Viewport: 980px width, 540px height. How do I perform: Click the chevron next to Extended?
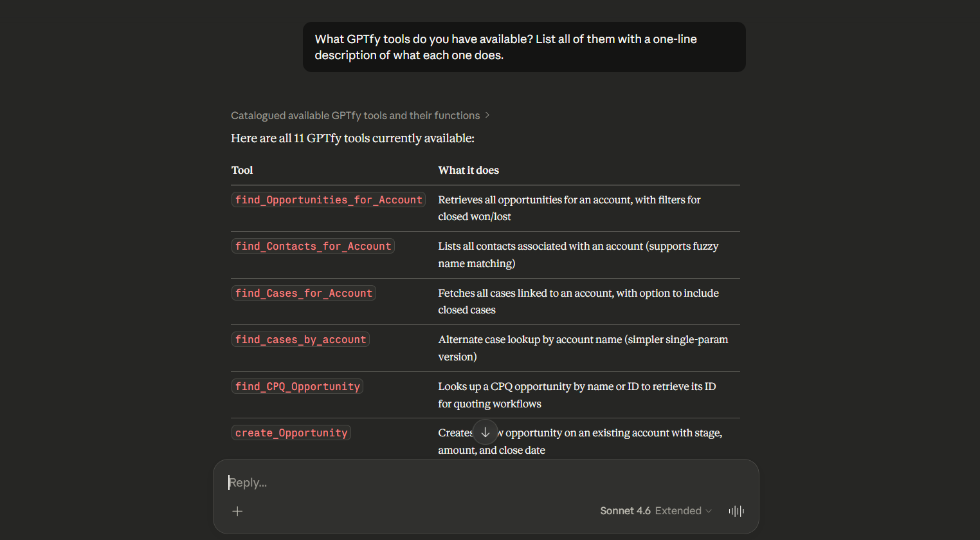pos(709,510)
